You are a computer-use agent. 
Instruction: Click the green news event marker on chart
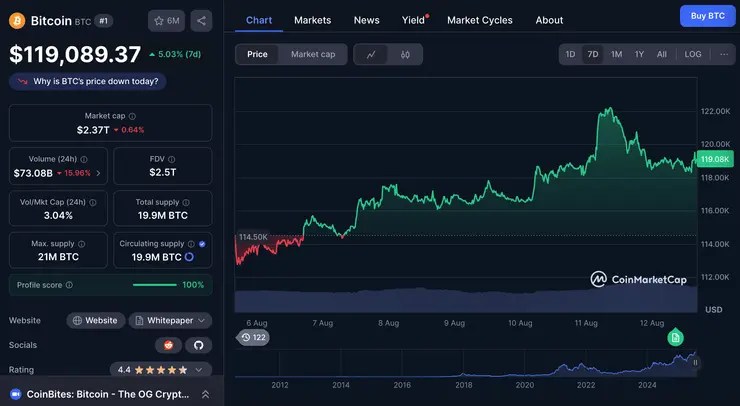[x=676, y=338]
